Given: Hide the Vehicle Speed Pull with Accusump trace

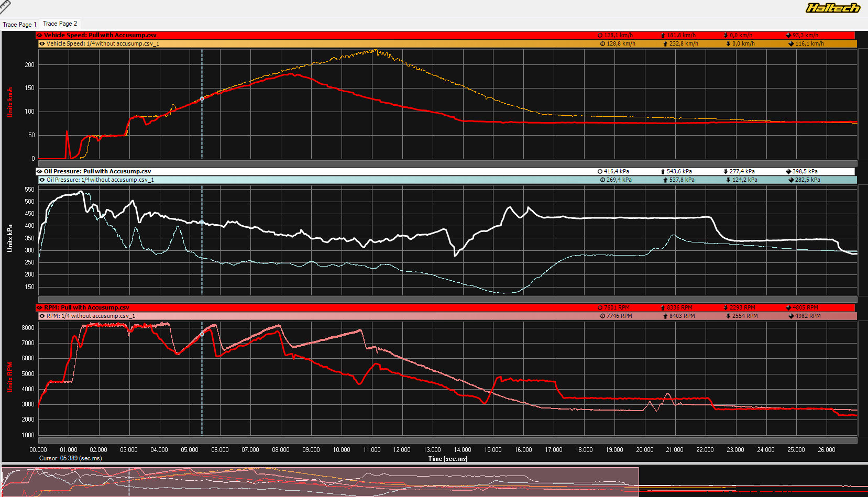Looking at the screenshot, I should (40, 36).
